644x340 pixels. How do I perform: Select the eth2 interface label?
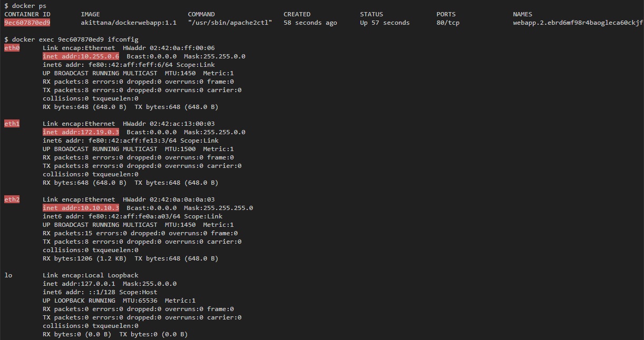(x=12, y=199)
